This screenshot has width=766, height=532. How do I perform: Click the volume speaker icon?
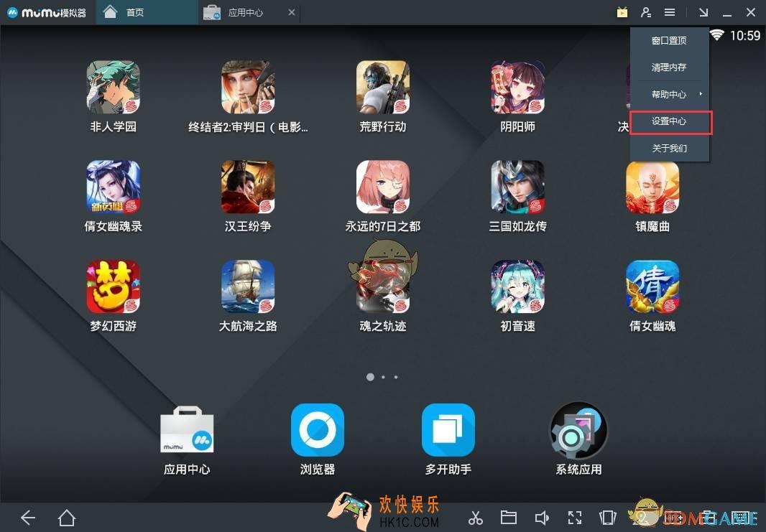542,518
